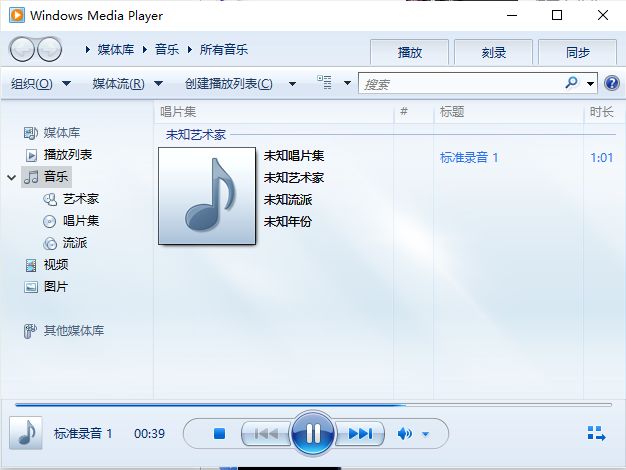Click the Forward navigation arrow button
The image size is (626, 470).
[x=50, y=50]
